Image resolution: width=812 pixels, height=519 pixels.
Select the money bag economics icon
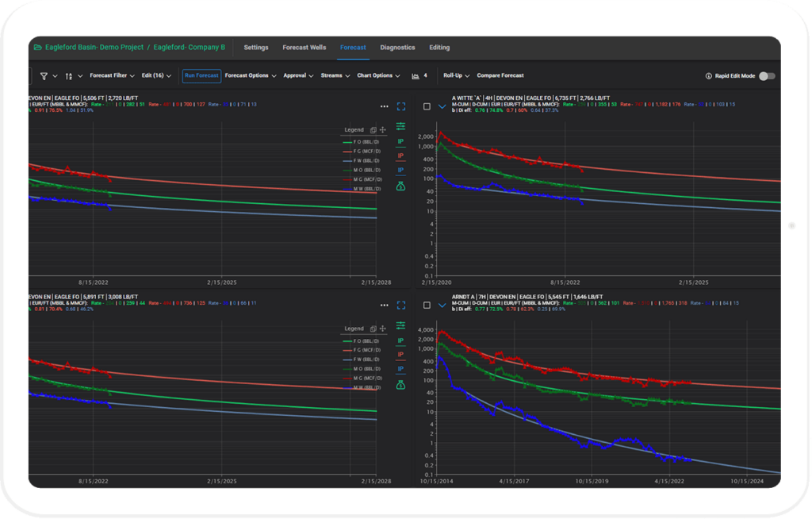400,186
